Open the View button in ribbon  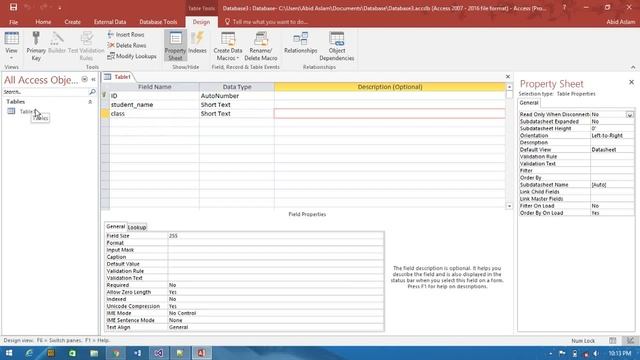(x=11, y=45)
